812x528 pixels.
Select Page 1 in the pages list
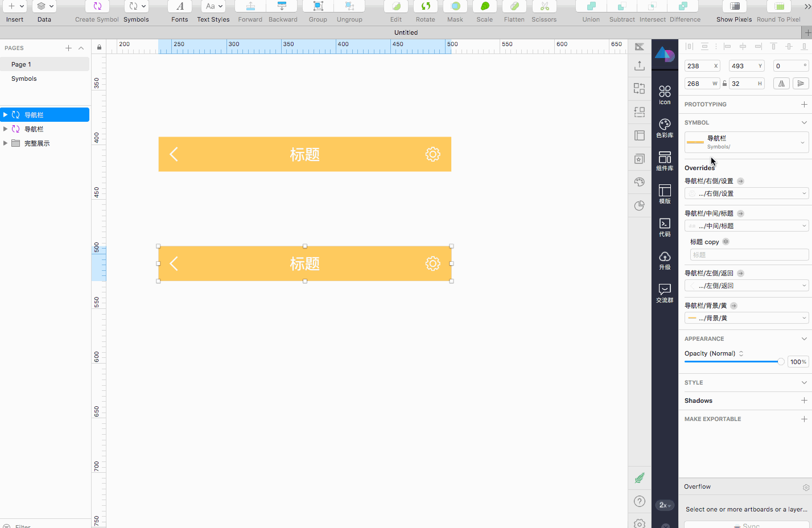(45, 64)
